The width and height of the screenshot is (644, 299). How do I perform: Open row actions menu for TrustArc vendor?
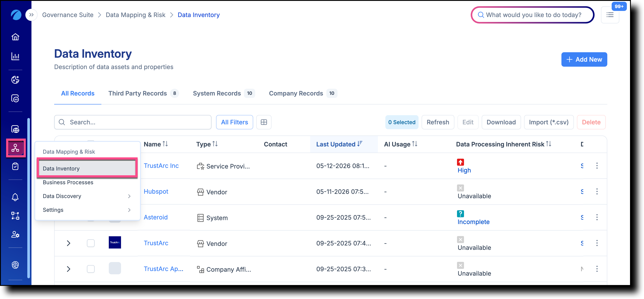coord(597,243)
